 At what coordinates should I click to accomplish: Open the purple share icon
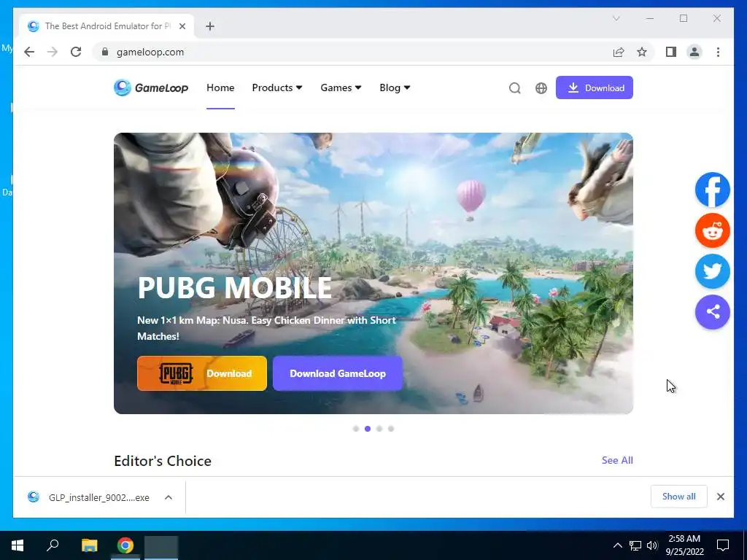point(712,312)
